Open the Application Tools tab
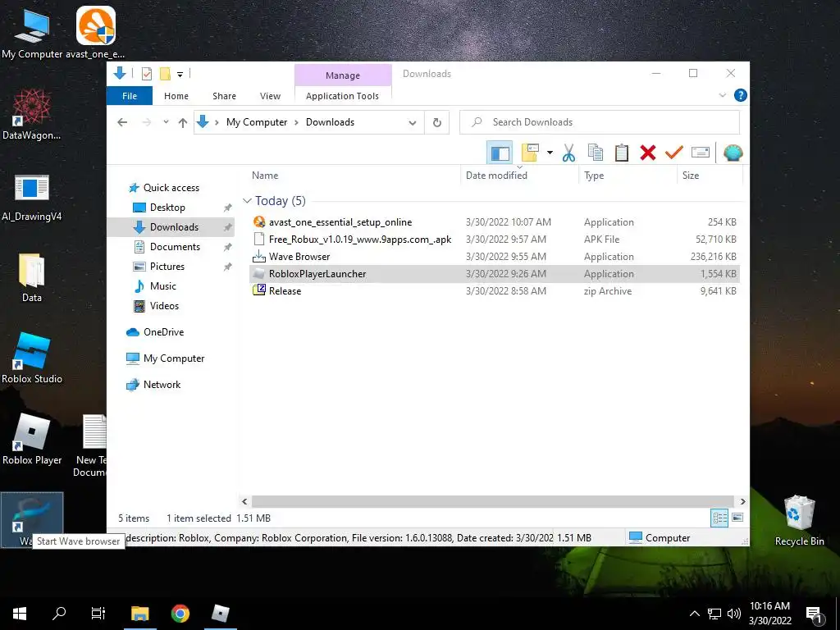The image size is (840, 630). (342, 96)
